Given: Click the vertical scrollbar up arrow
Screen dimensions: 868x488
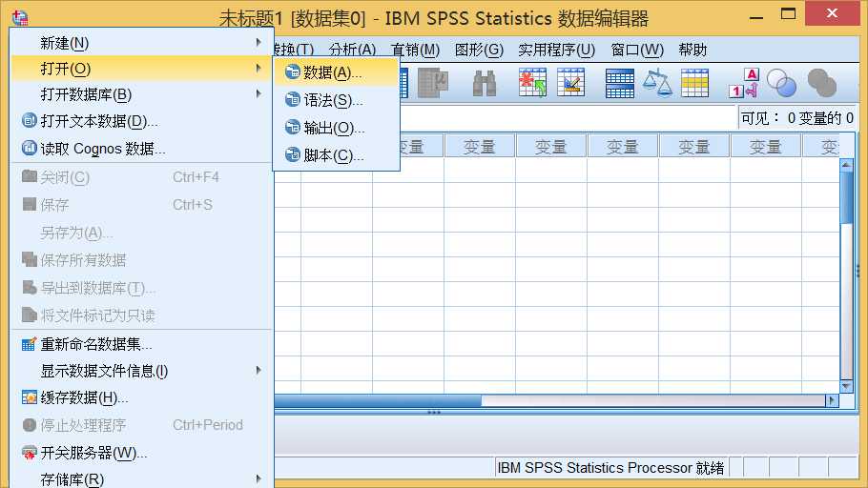Looking at the screenshot, I should coord(846,164).
